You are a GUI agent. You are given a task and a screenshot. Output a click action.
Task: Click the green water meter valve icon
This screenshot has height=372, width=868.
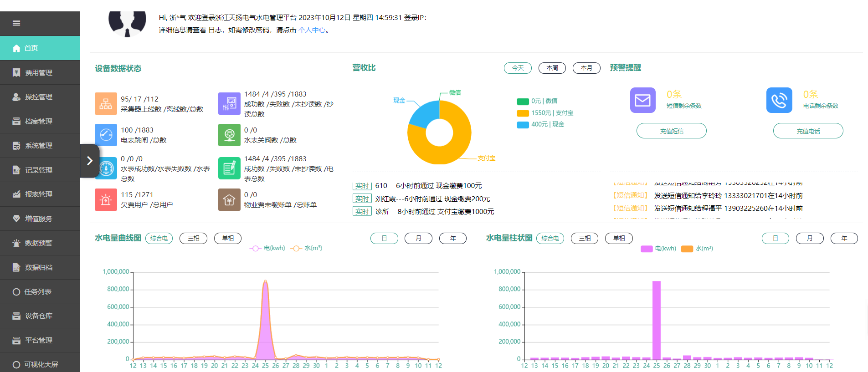(229, 135)
